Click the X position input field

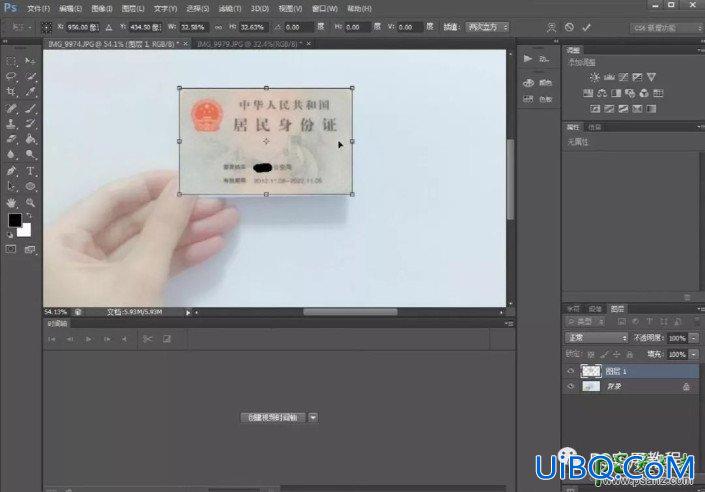coord(82,27)
